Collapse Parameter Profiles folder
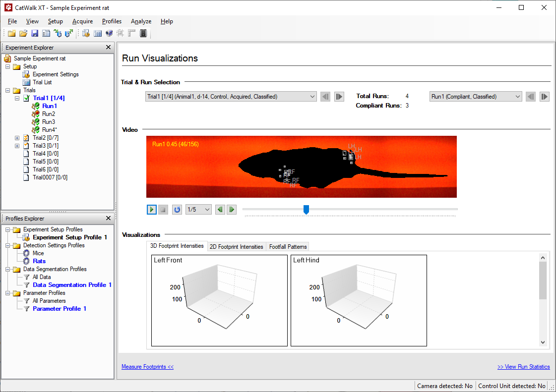This screenshot has height=392, width=556. (x=7, y=293)
